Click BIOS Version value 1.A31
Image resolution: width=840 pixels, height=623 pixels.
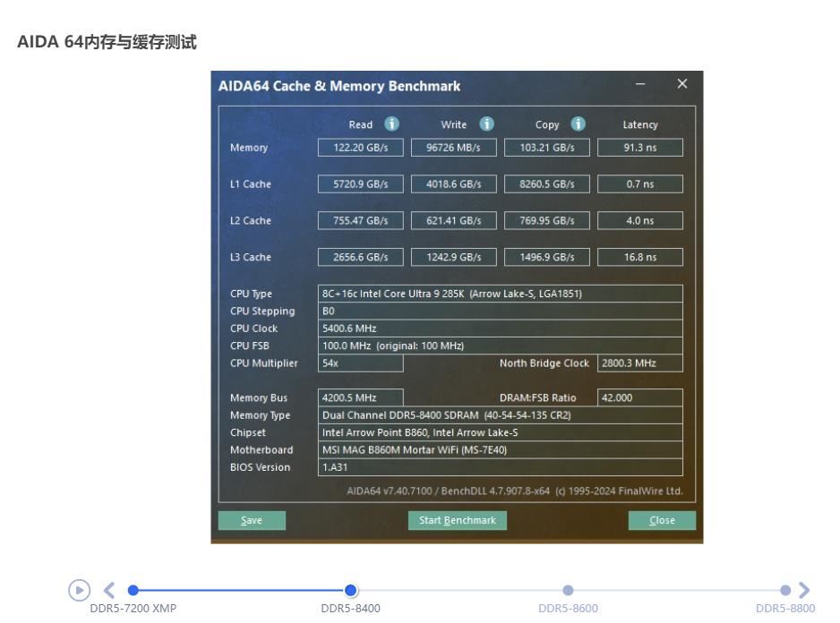click(x=501, y=467)
